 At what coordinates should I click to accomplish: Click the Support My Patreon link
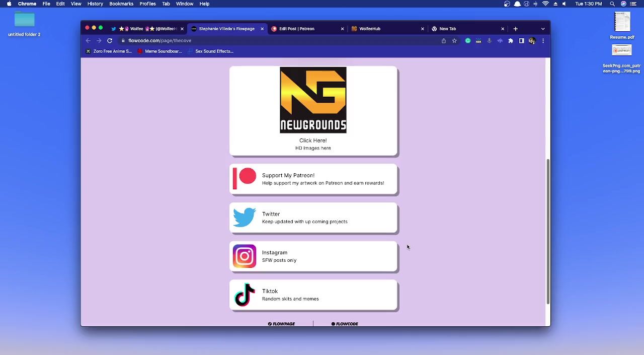[x=288, y=175]
